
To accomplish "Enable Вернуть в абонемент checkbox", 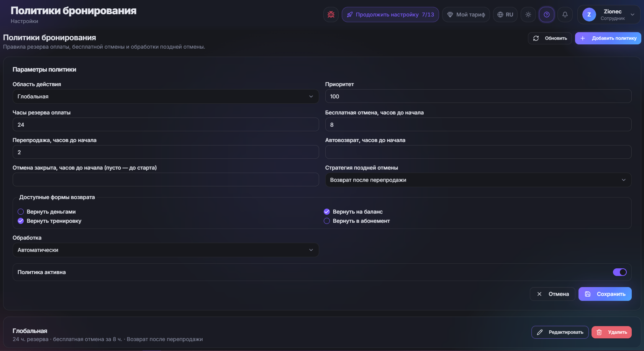I will tap(327, 221).
